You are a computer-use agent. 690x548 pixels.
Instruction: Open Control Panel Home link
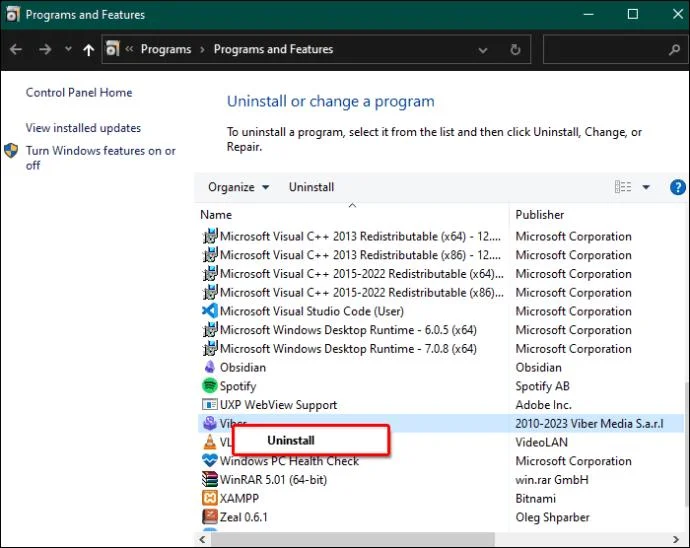point(79,92)
